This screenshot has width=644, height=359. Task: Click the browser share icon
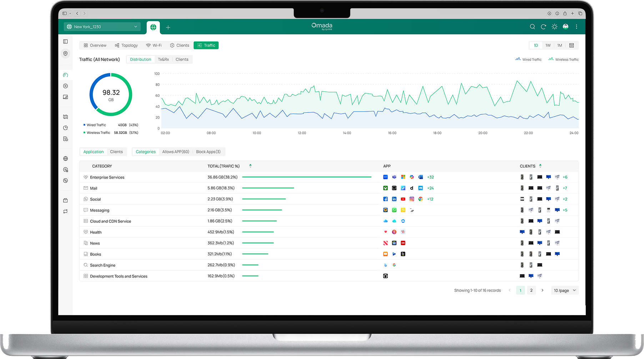pos(565,13)
